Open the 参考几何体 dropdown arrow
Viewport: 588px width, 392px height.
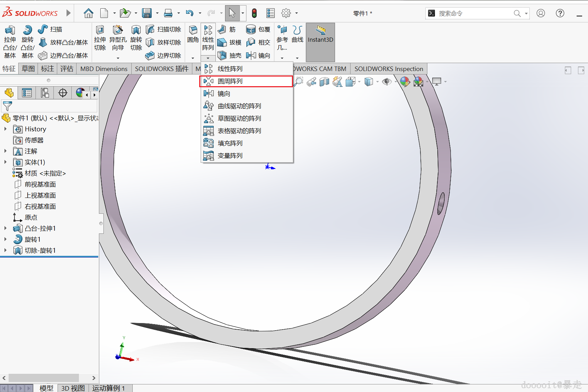282,58
